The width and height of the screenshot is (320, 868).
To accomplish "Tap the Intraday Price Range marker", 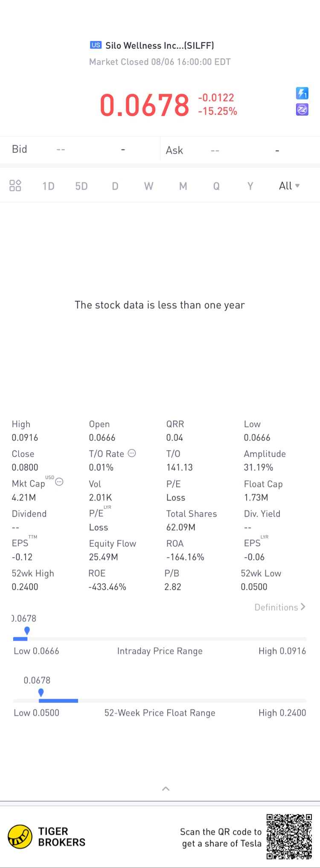I will click(x=27, y=631).
